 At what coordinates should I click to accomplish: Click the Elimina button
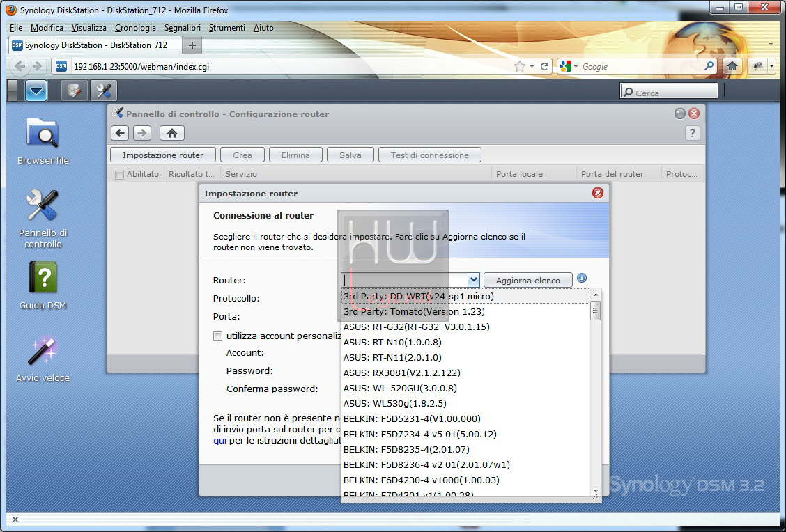[295, 155]
